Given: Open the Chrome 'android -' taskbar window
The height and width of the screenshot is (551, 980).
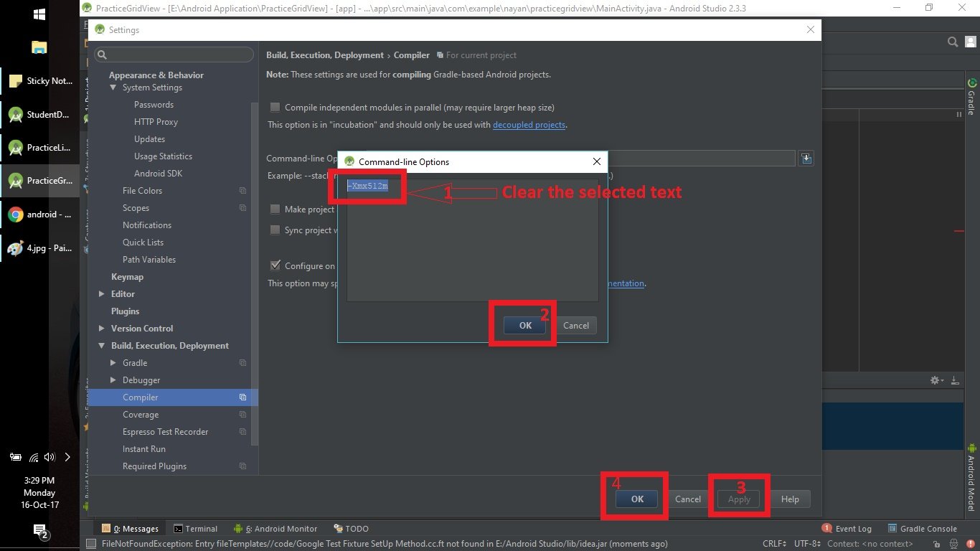Looking at the screenshot, I should click(39, 215).
